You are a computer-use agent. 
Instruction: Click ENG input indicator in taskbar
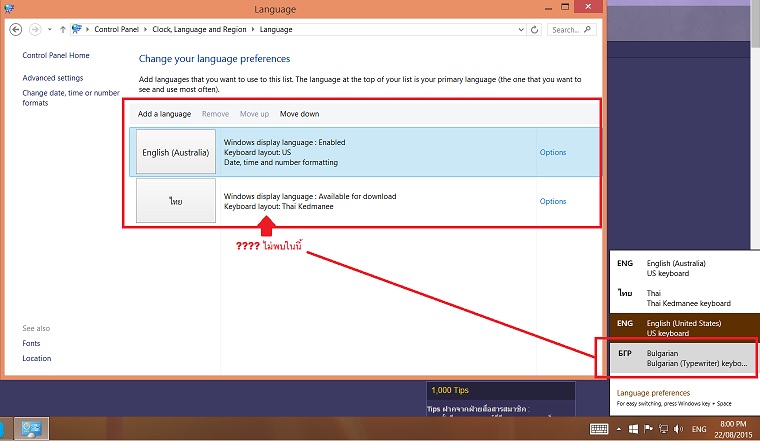point(699,429)
